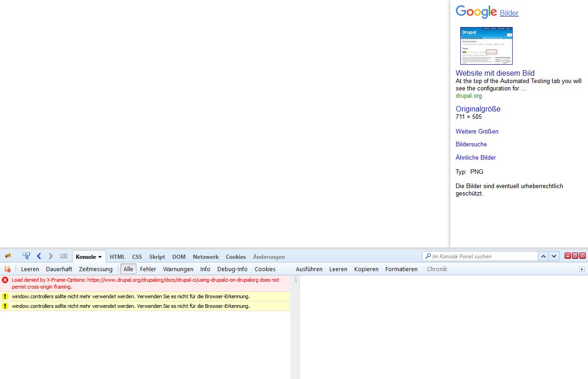The height and width of the screenshot is (379, 588).
Task: Open the "Website mit diesem Bild" link
Action: 495,73
